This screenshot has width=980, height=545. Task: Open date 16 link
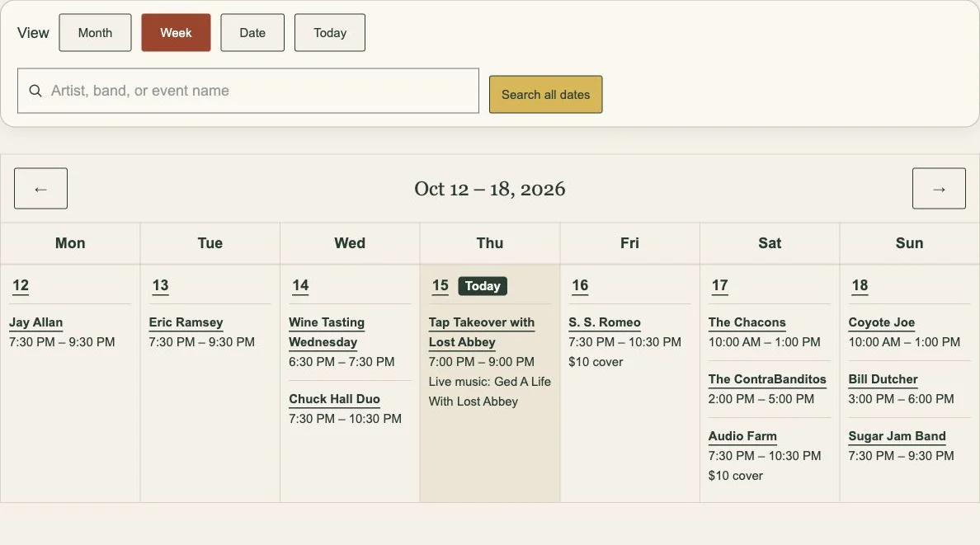(580, 285)
